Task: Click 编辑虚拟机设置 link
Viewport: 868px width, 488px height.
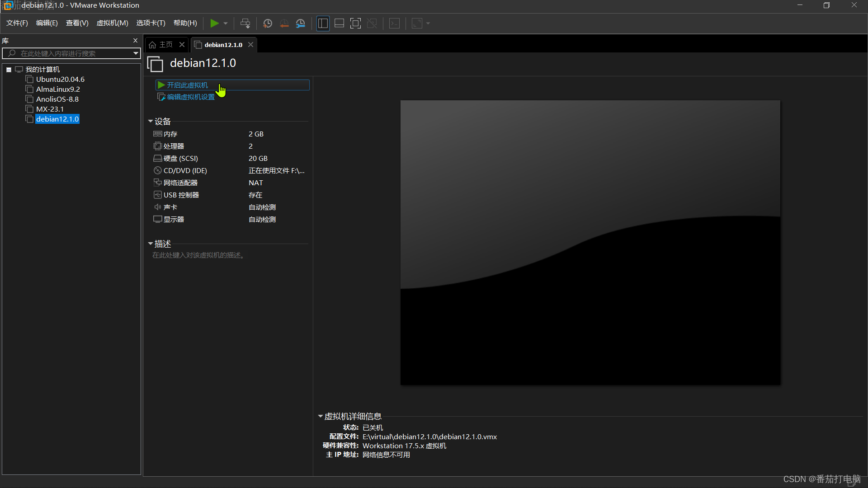Action: tap(190, 97)
